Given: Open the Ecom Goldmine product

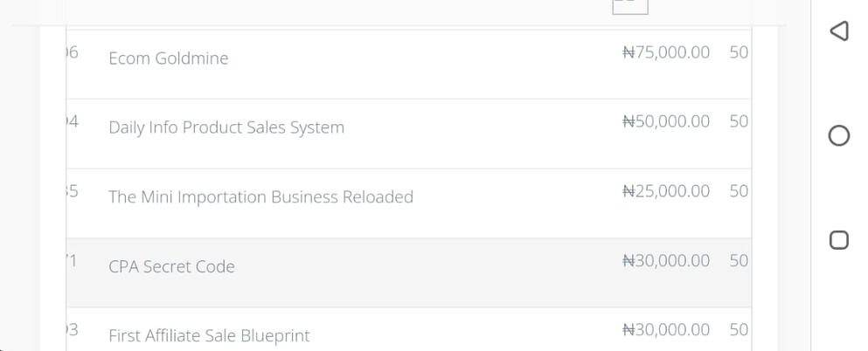Looking at the screenshot, I should (168, 58).
